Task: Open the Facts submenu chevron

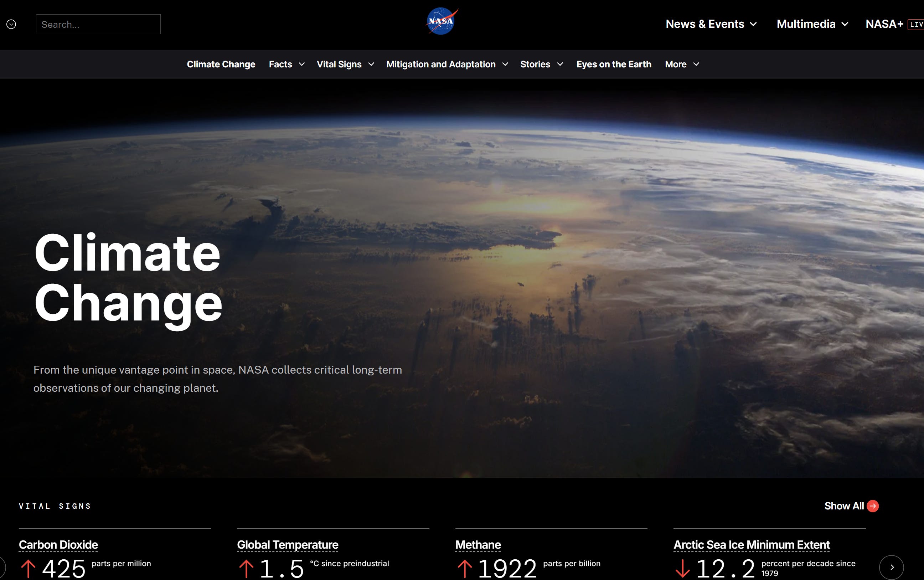Action: coord(302,64)
